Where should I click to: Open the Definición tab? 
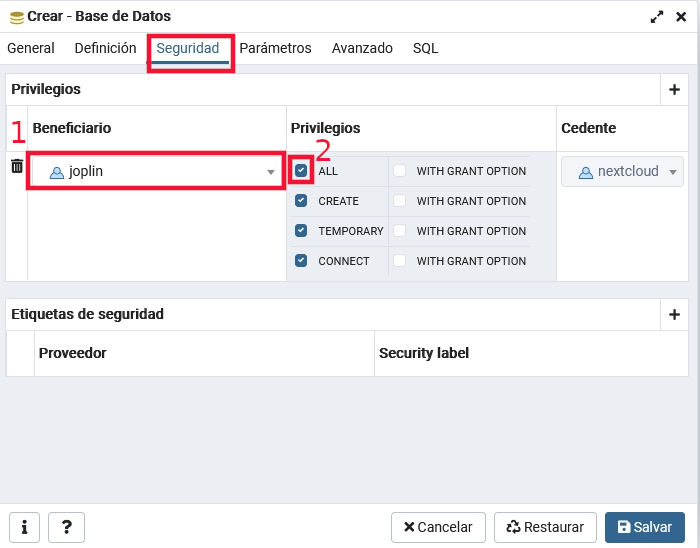point(105,48)
